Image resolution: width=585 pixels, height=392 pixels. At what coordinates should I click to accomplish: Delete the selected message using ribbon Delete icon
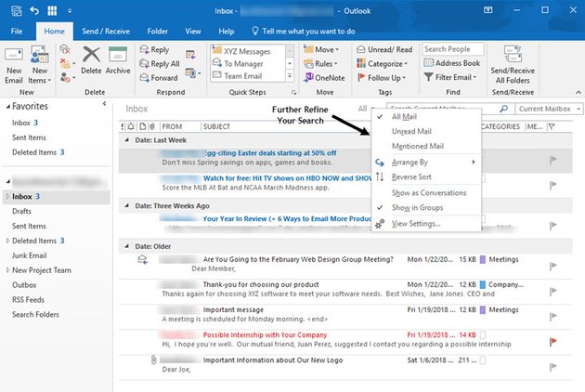[x=91, y=56]
